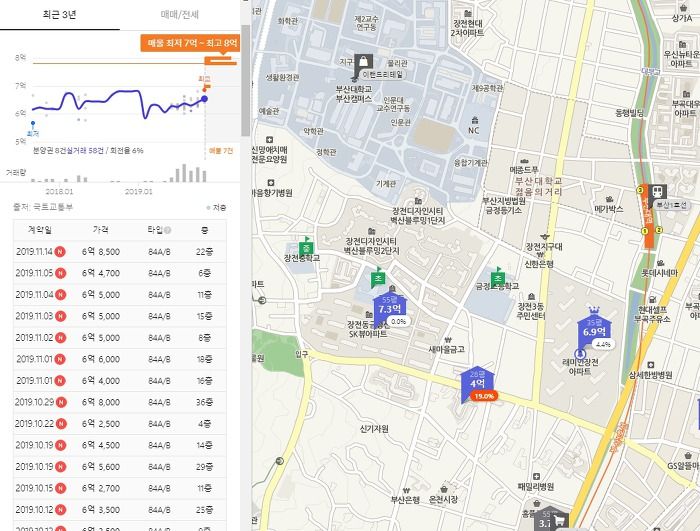Click the N badge on 2019.11.14 row
The width and height of the screenshot is (700, 531).
60,252
